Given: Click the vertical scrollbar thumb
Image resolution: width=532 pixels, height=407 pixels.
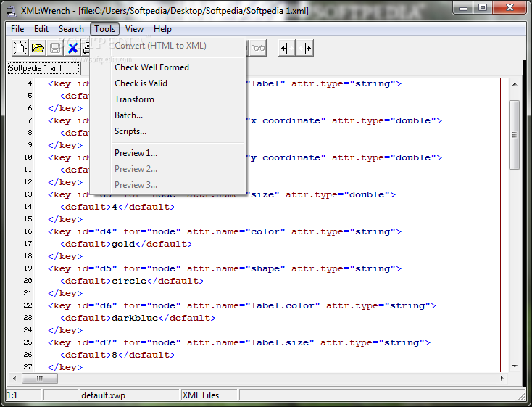Looking at the screenshot, I should click(515, 135).
